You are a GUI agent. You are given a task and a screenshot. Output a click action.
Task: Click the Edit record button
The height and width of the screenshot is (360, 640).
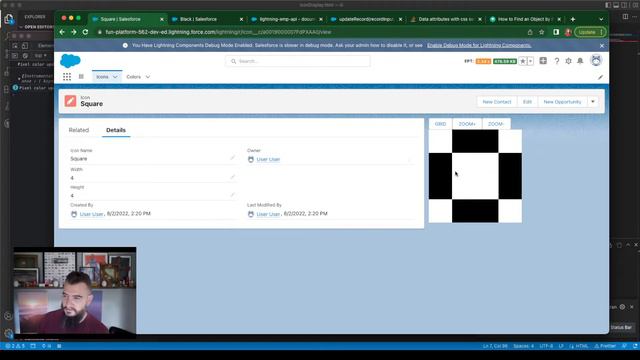coord(527,102)
